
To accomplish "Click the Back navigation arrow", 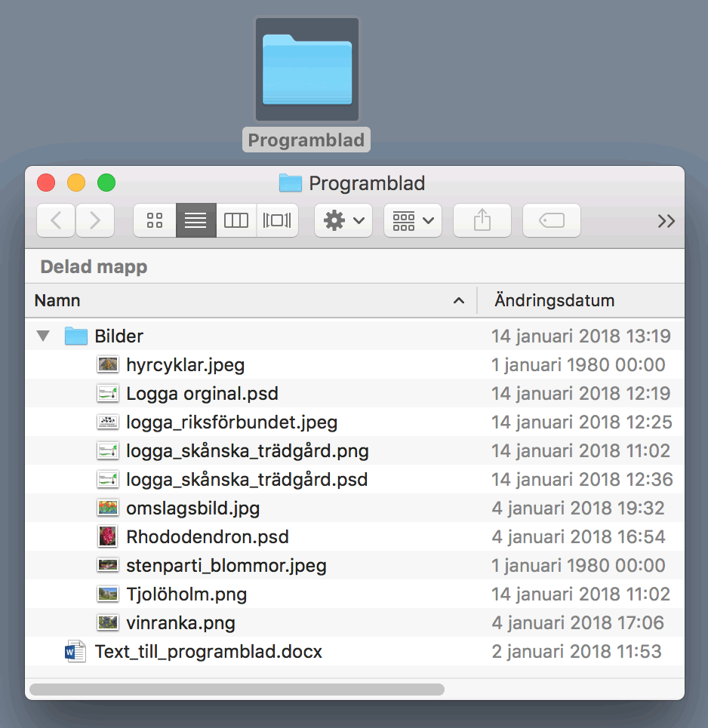I will (x=56, y=220).
